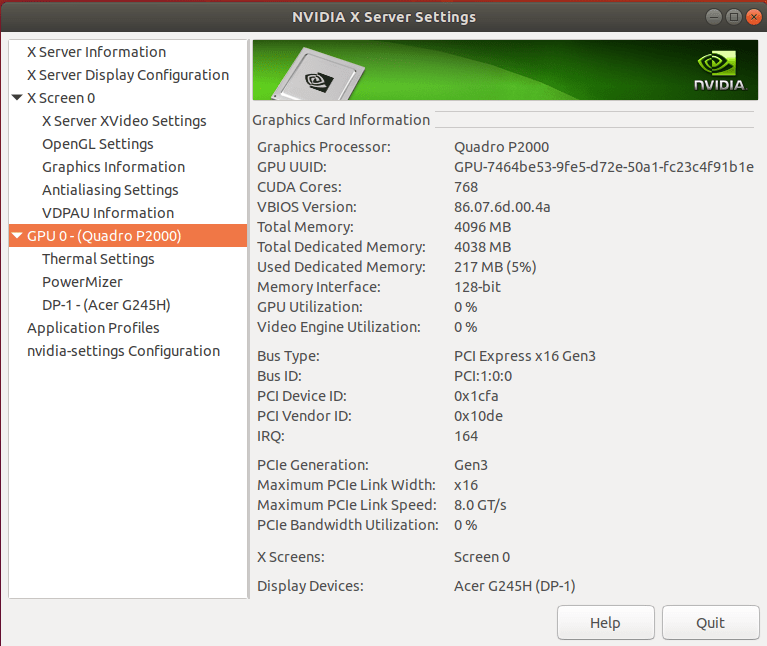
Task: Click Bus Type value PCI Express x16 Gen3
Action: (x=525, y=356)
